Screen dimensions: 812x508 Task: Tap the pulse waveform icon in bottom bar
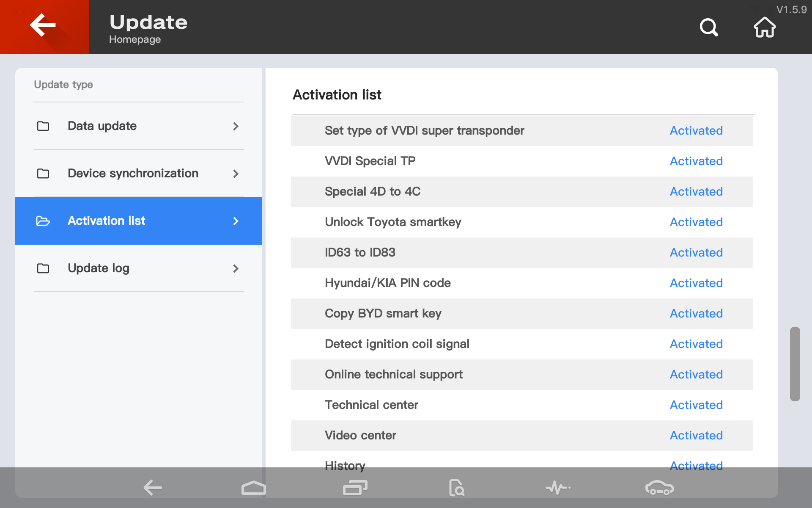558,488
